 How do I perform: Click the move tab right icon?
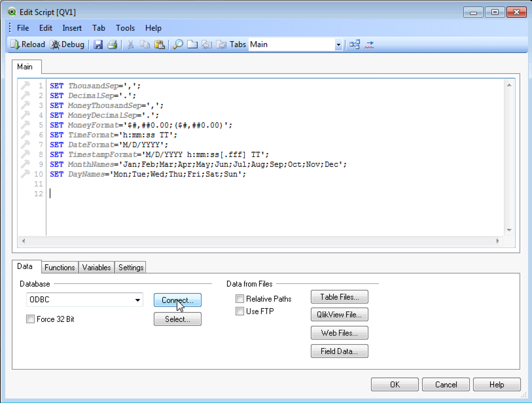[221, 45]
